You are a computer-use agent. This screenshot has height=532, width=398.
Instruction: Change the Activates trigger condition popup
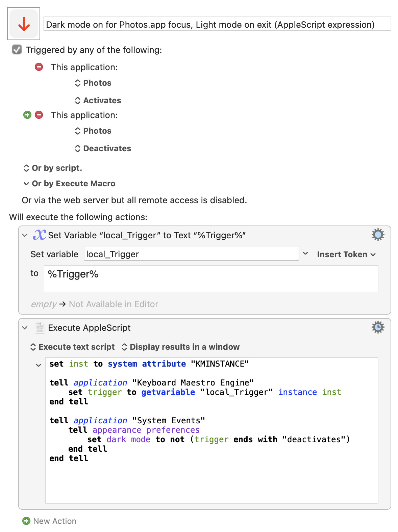(98, 100)
